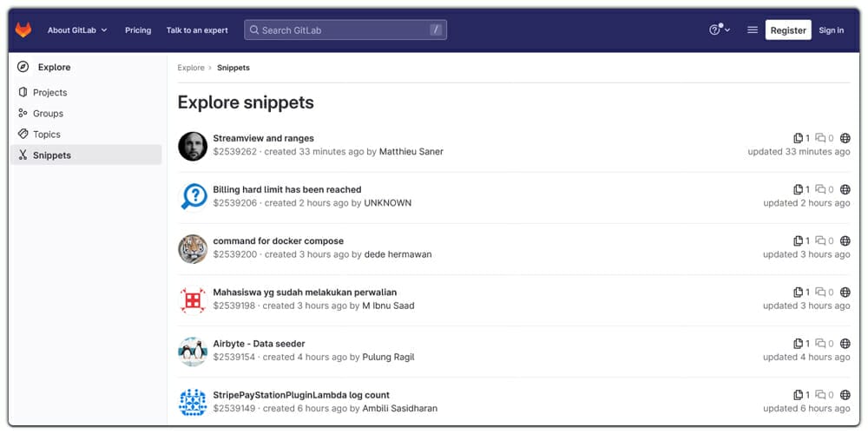The image size is (868, 434).
Task: Click the GitLab fox logo
Action: coord(23,30)
